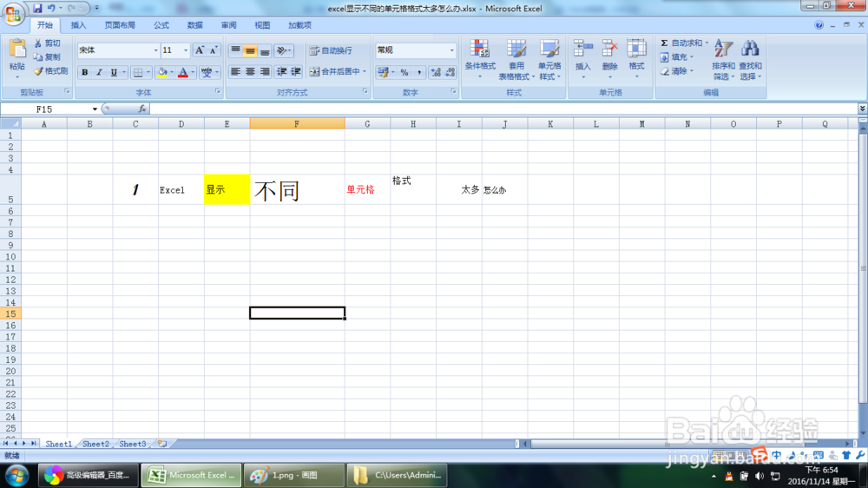
Task: Toggle bottom vertical alignment
Action: point(265,50)
